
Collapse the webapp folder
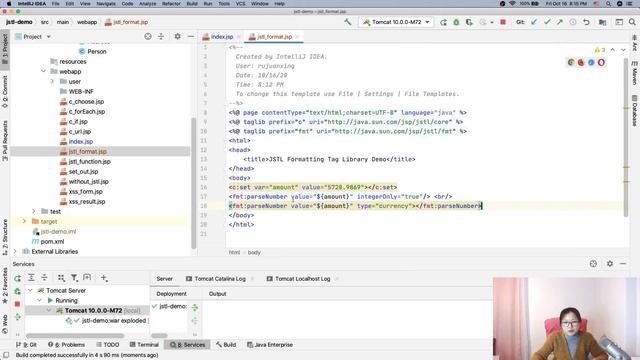(43, 71)
